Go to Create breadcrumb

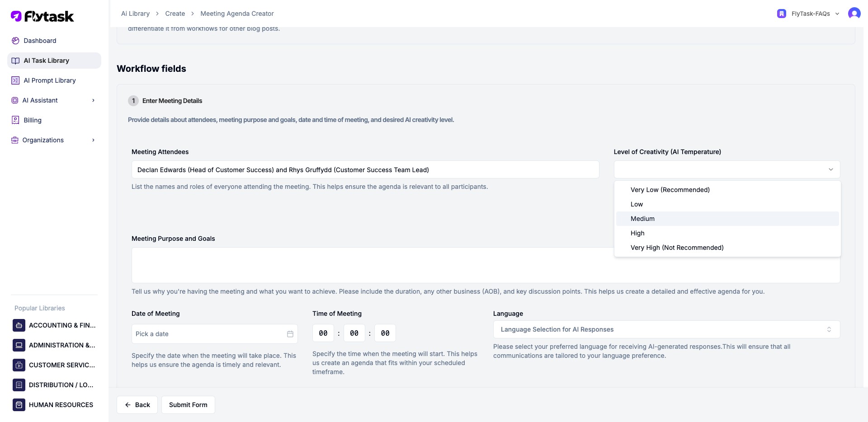coord(175,14)
